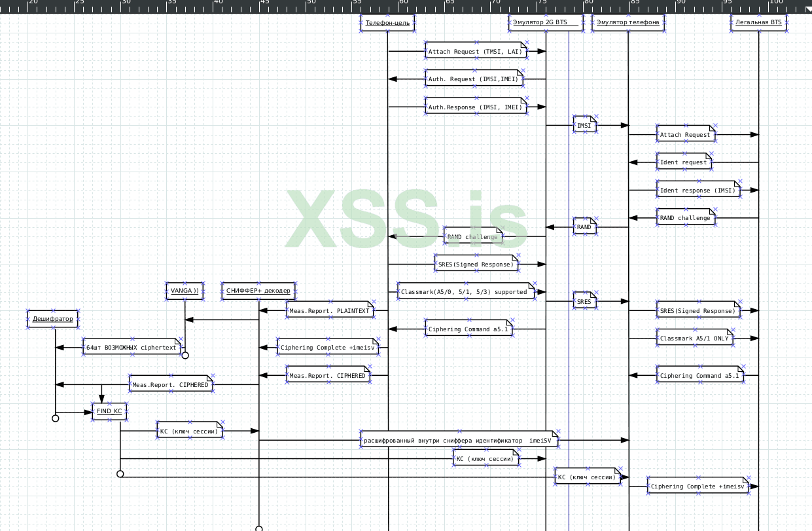Select the Легальная BTS lifeline header
812x531 pixels.
(758, 23)
